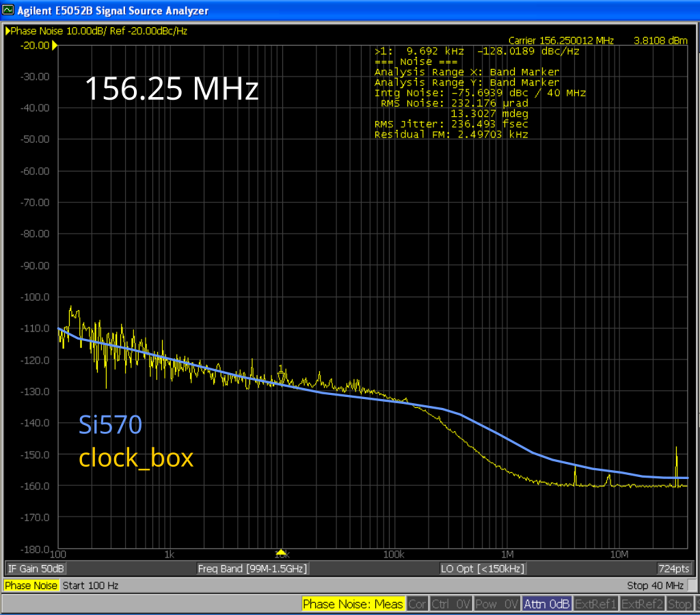This screenshot has height=615, width=700.
Task: Open the Freq Band [99M-1.5GHz] selector
Action: point(252,569)
